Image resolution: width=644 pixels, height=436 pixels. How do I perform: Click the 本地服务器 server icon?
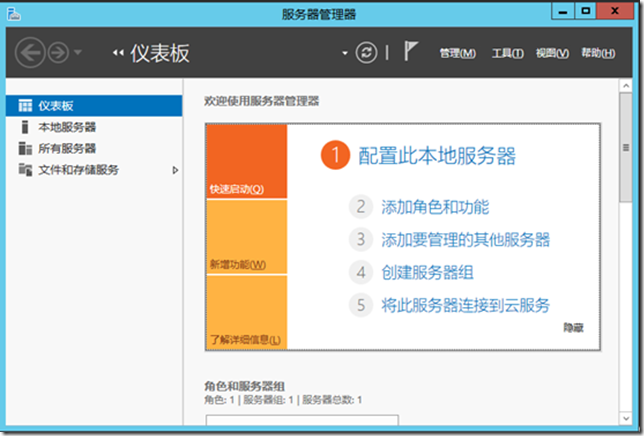click(x=25, y=127)
